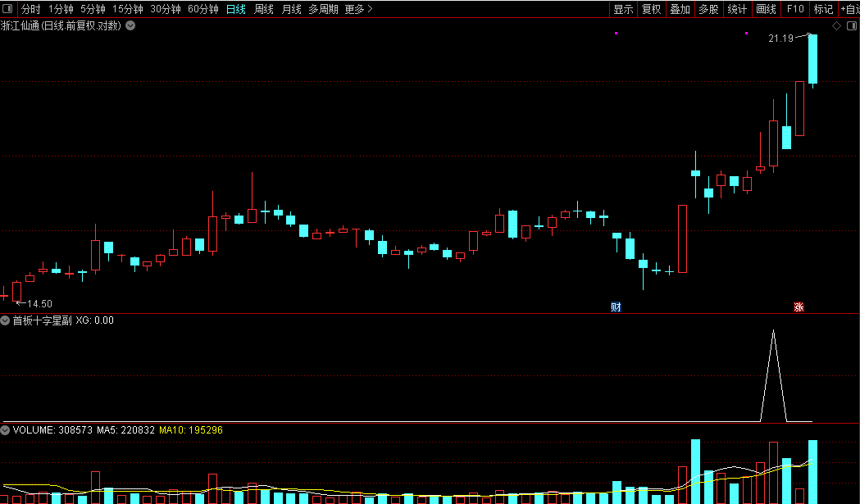The image size is (860, 504).
Task: Click the 涨 limit-up marker
Action: (799, 307)
